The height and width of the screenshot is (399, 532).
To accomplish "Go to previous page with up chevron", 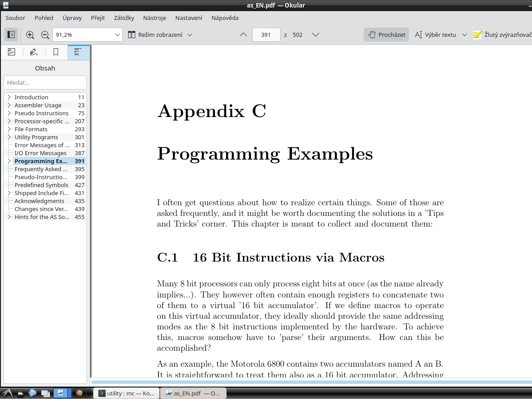I will click(x=243, y=35).
